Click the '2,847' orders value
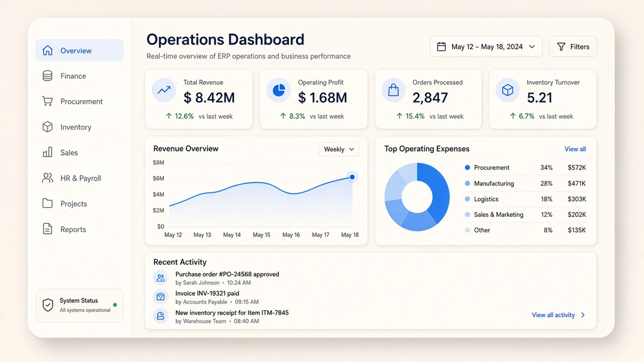 (430, 98)
